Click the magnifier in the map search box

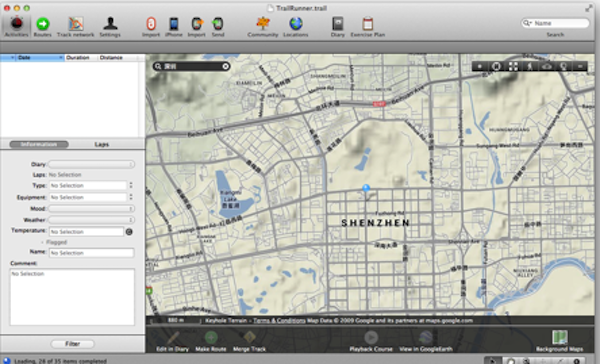tap(158, 66)
